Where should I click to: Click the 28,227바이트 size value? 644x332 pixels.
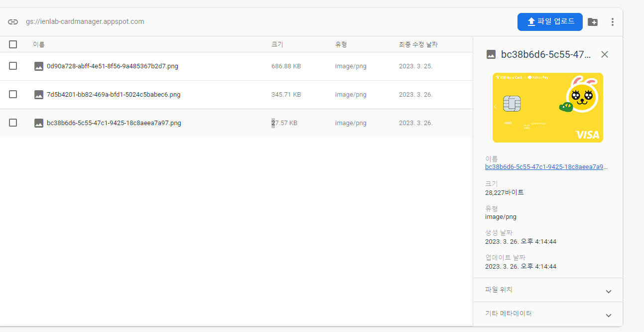pyautogui.click(x=505, y=192)
